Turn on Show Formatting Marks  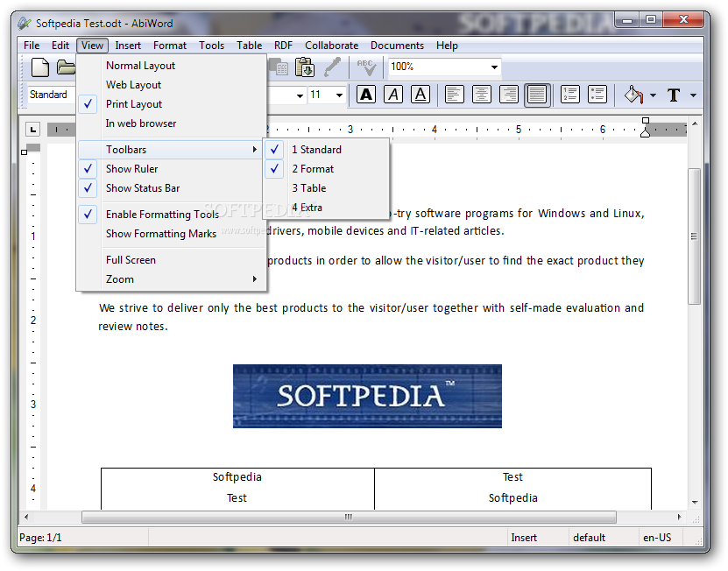(171, 234)
